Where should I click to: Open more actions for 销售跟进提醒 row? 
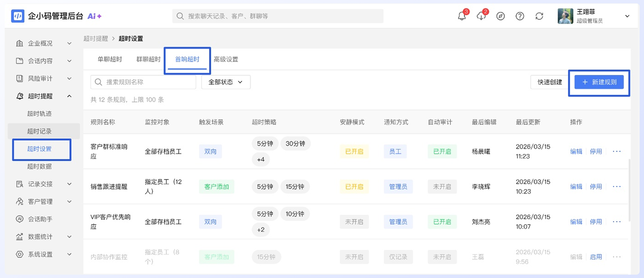(x=616, y=187)
